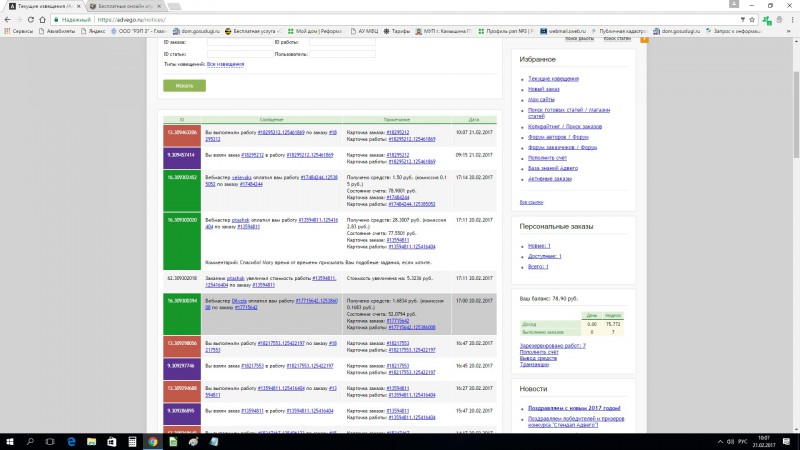This screenshot has height=450, width=800.
Task: Open 'Вывод средств' link under balance
Action: click(538, 358)
